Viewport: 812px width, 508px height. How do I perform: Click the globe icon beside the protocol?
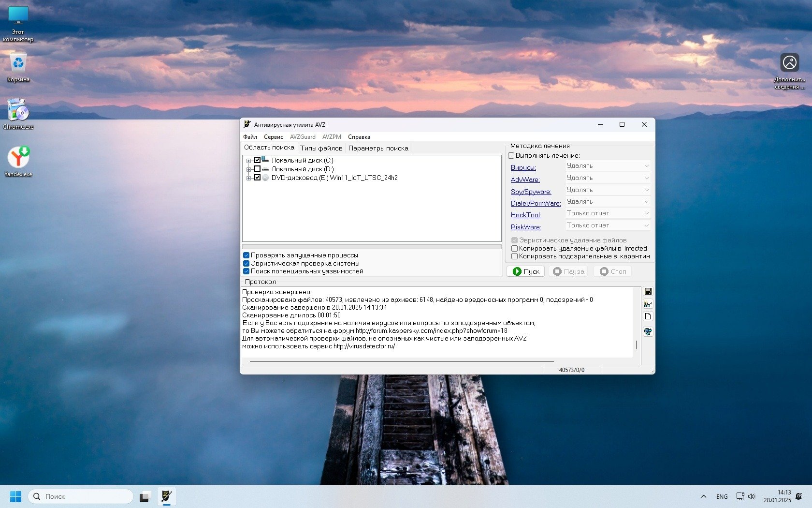[x=648, y=331]
